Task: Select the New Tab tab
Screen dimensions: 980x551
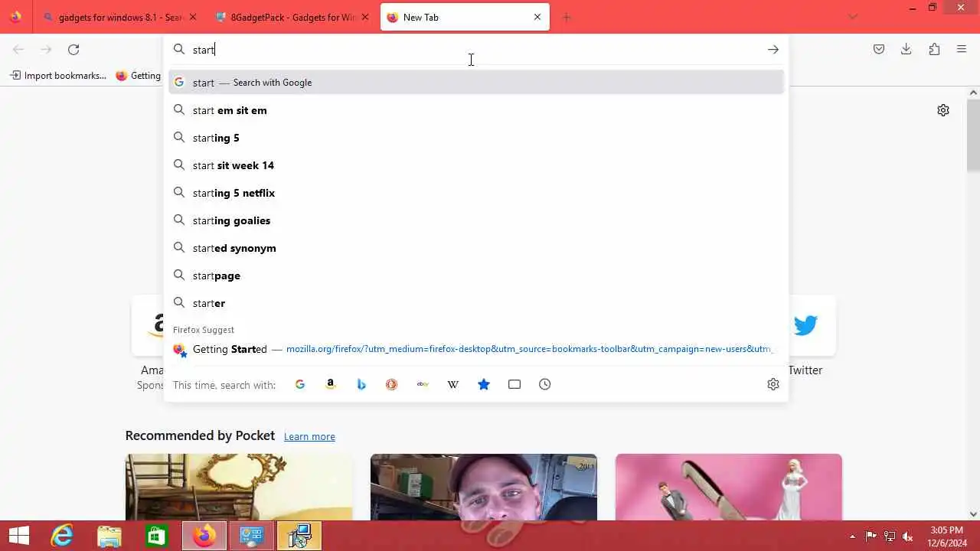Action: click(x=465, y=17)
